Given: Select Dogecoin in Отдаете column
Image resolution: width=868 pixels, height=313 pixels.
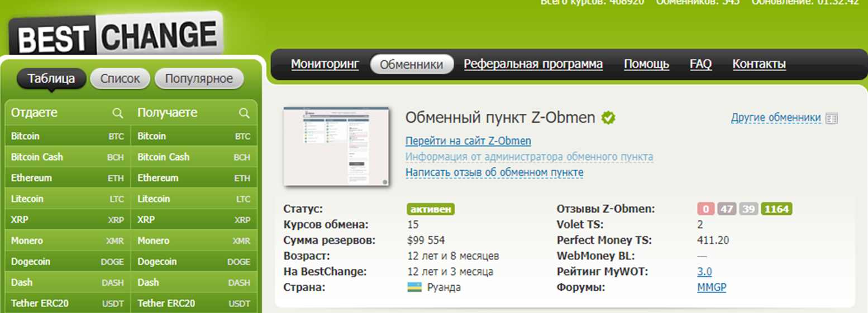Looking at the screenshot, I should 68,262.
